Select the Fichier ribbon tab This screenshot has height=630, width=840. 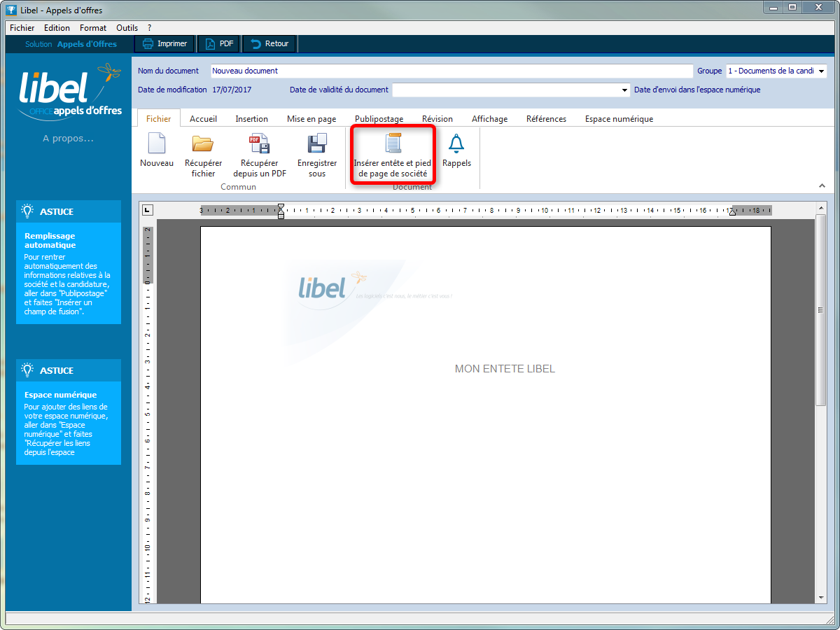click(x=158, y=119)
